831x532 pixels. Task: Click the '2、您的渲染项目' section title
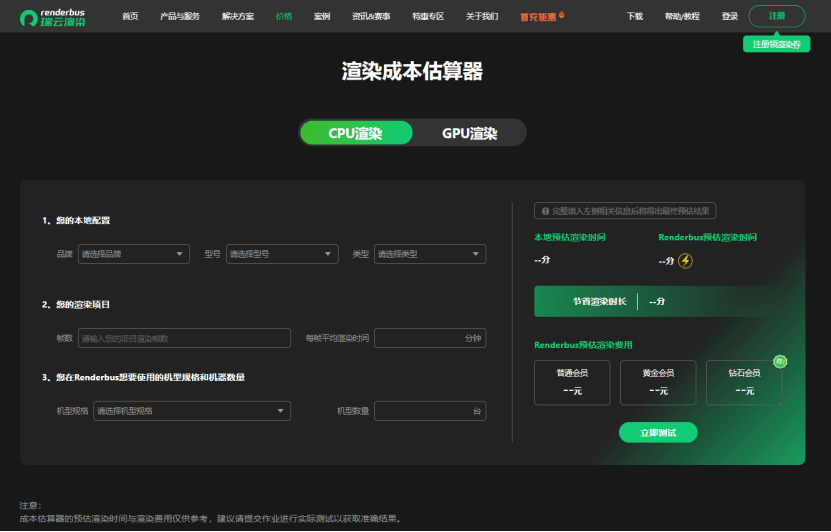(x=76, y=305)
